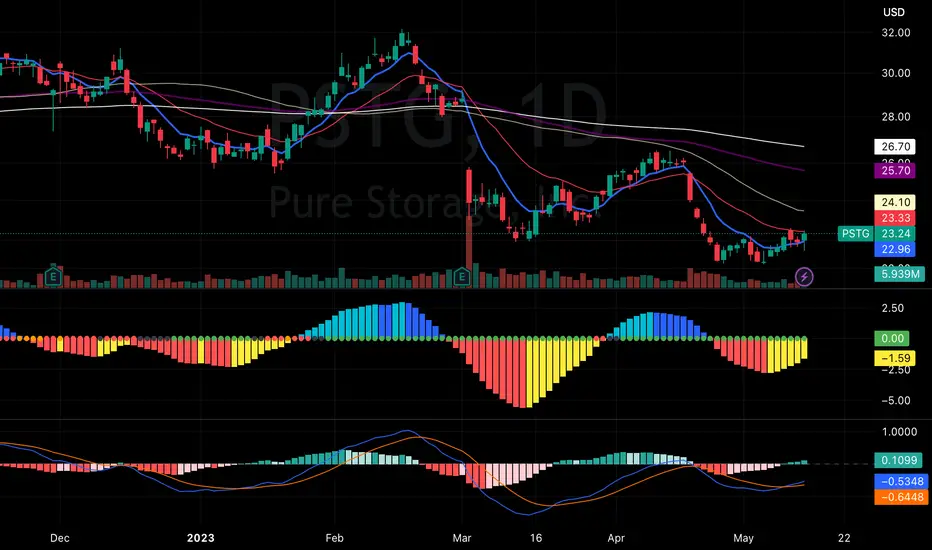Image resolution: width=932 pixels, height=550 pixels.
Task: Click the green PSTG ticker label
Action: click(x=855, y=234)
